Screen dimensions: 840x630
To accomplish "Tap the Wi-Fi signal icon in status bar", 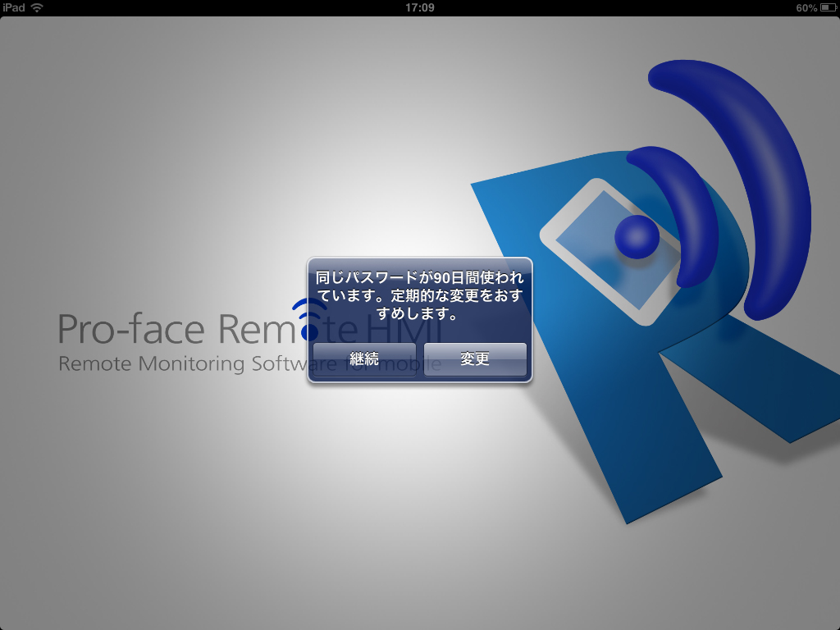I will coord(37,7).
